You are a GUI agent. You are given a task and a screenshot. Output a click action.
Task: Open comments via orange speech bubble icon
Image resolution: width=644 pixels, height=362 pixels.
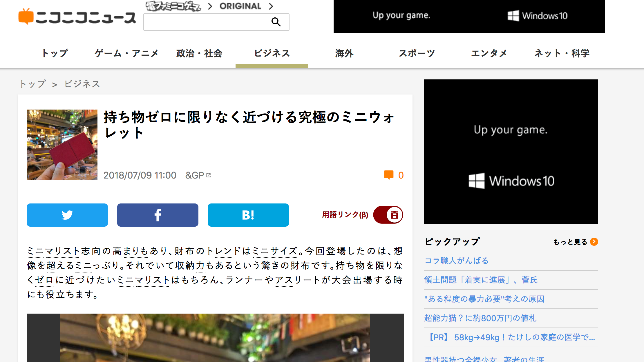(389, 175)
